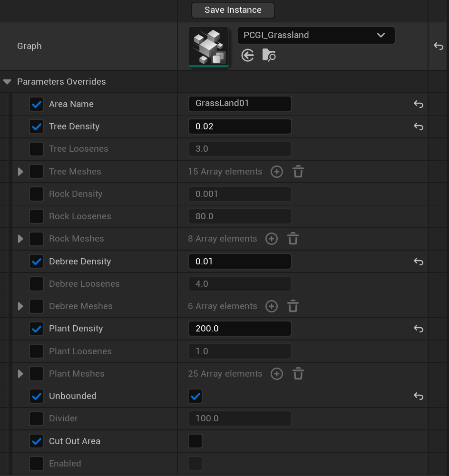Image resolution: width=449 pixels, height=476 pixels.
Task: Reset Plant Density to default value
Action: 419,329
